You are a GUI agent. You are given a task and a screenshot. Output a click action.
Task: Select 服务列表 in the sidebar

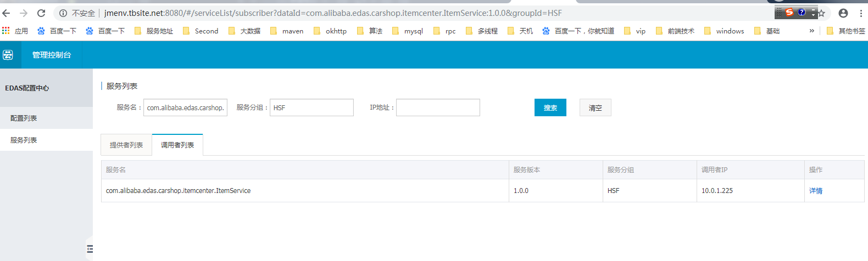pos(46,140)
